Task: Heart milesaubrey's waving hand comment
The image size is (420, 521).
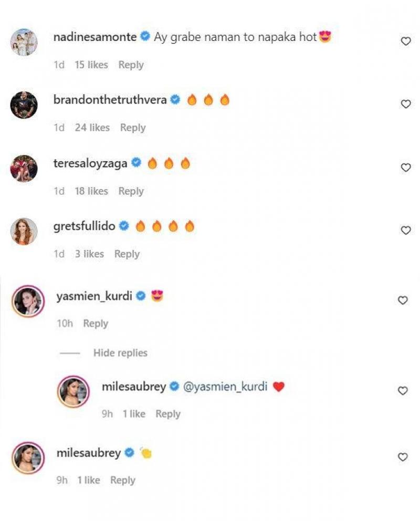Action: click(403, 457)
